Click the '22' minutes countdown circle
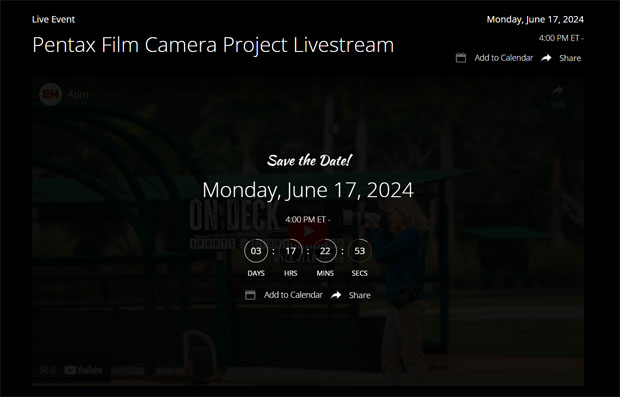Viewport: 620px width, 397px height. (x=325, y=251)
